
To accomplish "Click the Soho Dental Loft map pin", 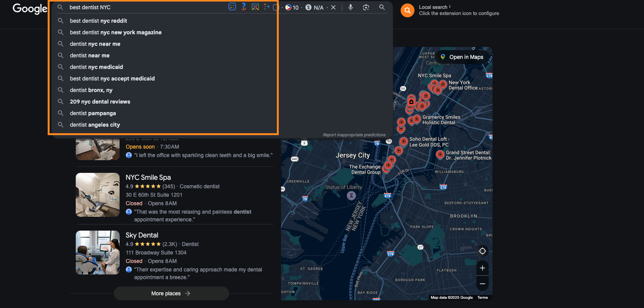I will pos(403,141).
